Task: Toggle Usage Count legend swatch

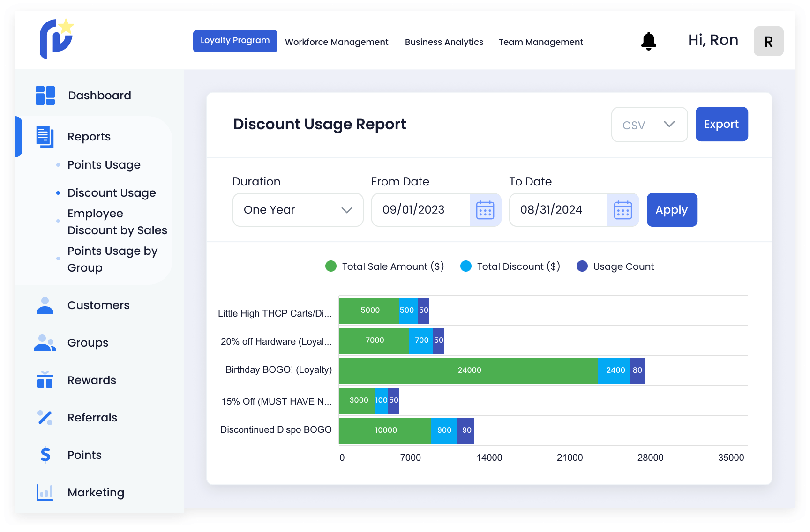Action: click(x=582, y=266)
